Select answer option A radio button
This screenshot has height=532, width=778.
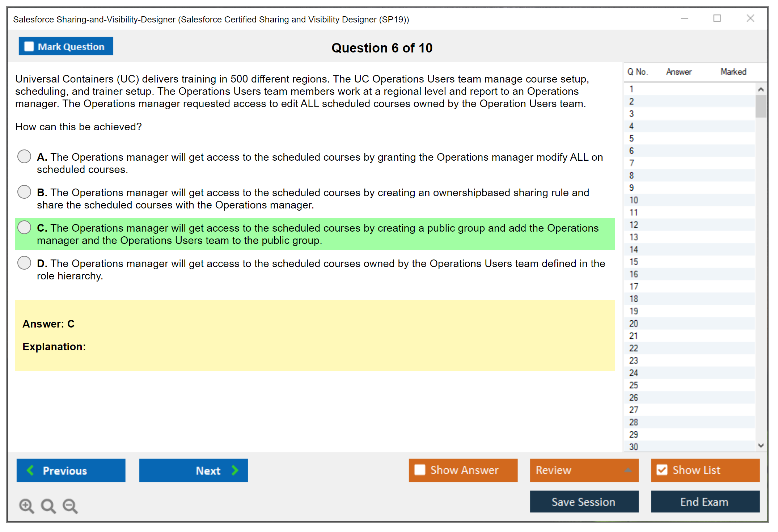click(24, 157)
